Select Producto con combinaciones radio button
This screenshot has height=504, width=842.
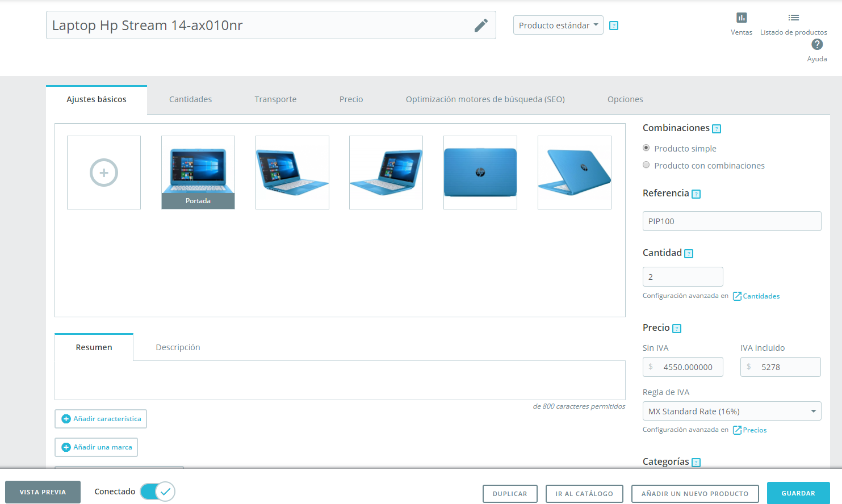pos(646,165)
